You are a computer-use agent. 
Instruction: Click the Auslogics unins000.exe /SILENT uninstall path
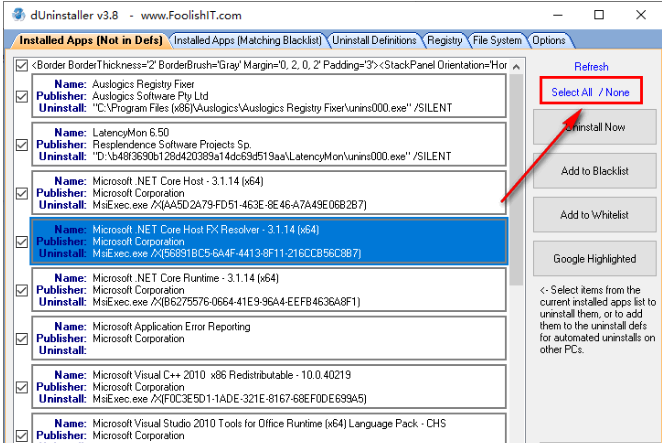coord(272,108)
